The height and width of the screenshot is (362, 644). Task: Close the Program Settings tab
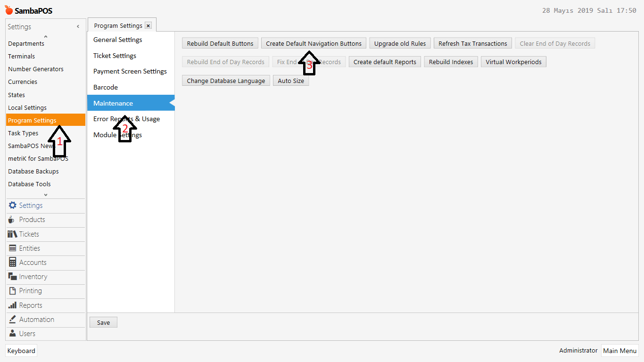(148, 25)
